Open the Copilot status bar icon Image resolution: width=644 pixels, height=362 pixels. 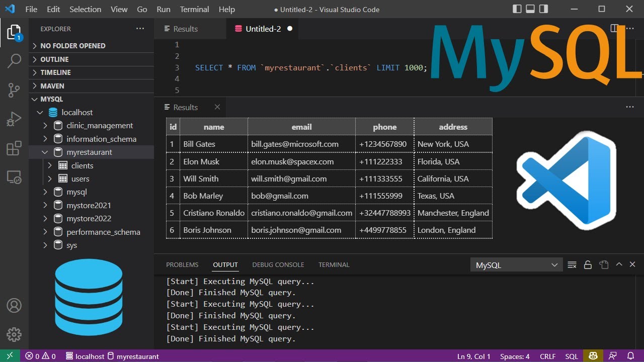[594, 356]
